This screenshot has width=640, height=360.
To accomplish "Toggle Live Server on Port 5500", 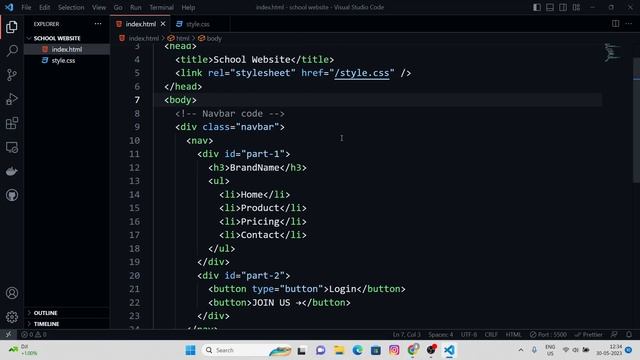I will (548, 334).
